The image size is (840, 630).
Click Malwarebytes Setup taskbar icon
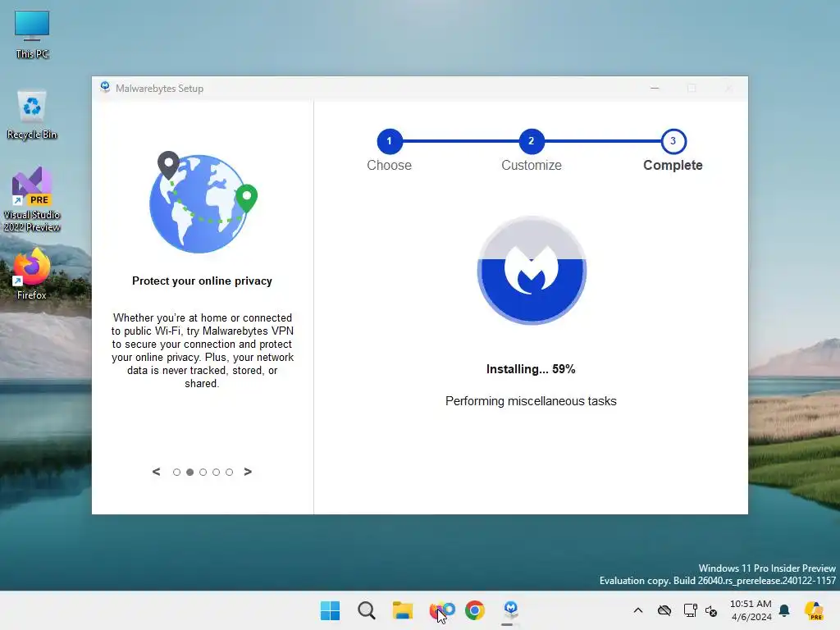pos(510,610)
